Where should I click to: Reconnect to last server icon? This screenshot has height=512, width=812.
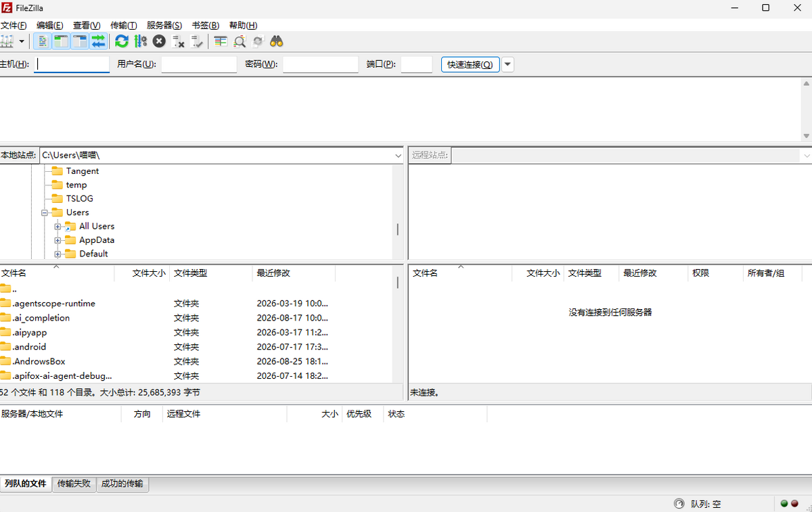tap(197, 41)
